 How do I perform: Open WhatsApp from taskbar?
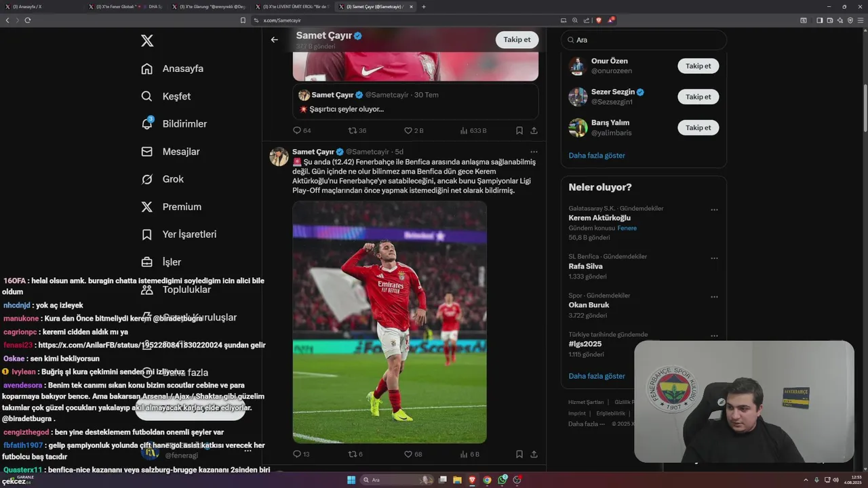click(502, 480)
